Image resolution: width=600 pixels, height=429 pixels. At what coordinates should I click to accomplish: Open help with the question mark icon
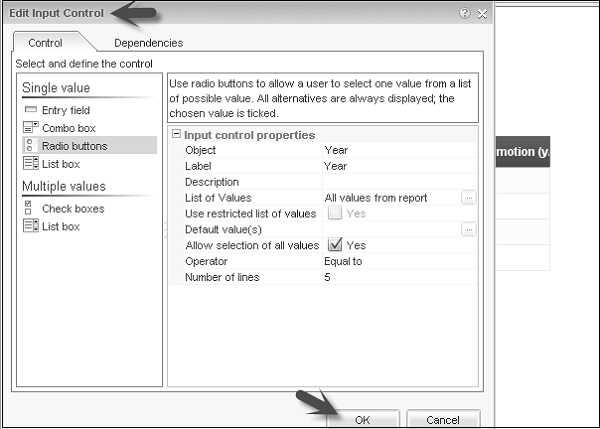pos(465,13)
